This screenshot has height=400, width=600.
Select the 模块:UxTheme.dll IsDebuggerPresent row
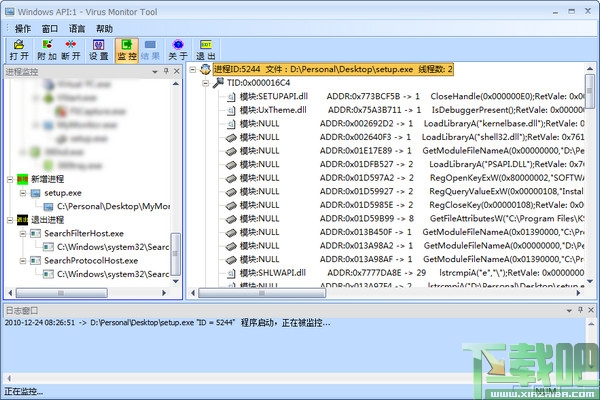point(411,110)
